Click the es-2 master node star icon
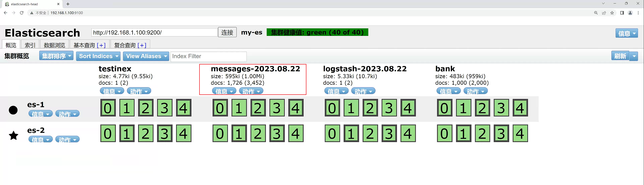The height and width of the screenshot is (185, 644). 13,136
